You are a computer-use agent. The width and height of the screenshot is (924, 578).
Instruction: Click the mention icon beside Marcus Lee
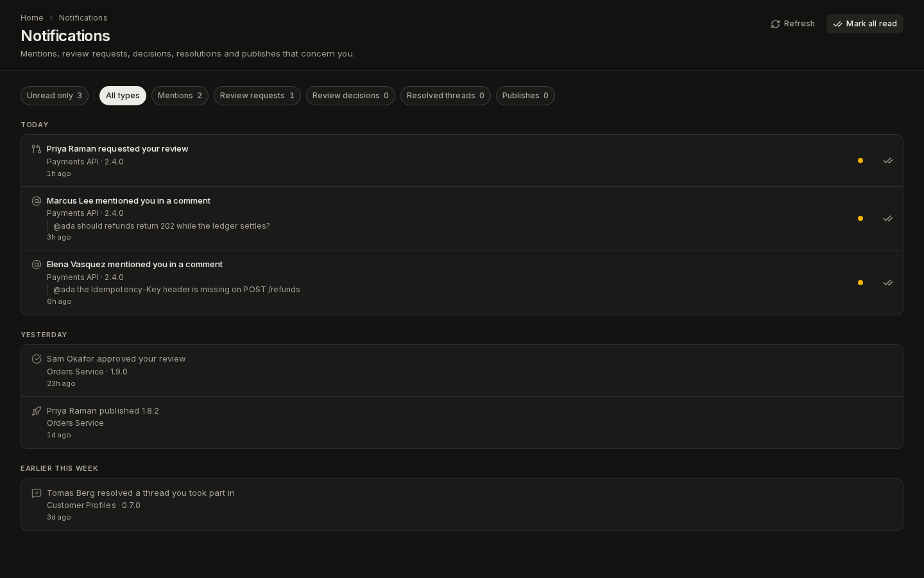pyautogui.click(x=37, y=201)
